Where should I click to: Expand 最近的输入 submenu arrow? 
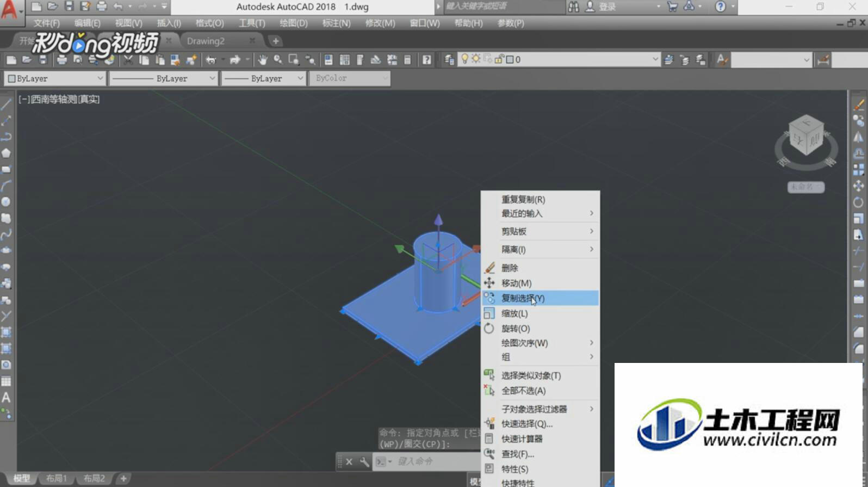point(592,213)
